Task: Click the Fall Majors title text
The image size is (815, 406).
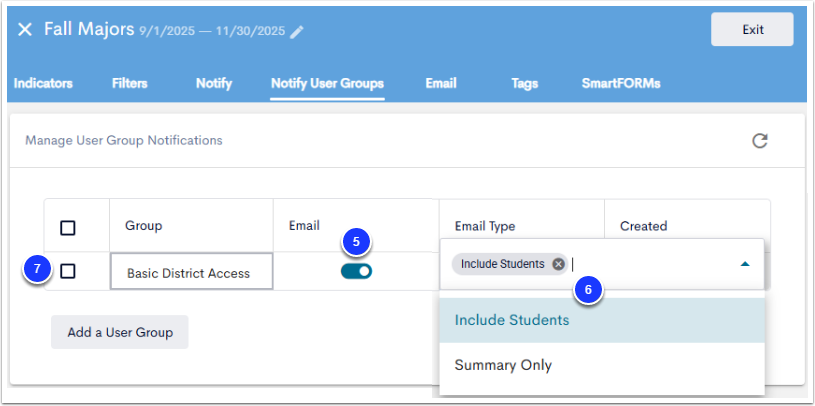Action: coord(89,29)
